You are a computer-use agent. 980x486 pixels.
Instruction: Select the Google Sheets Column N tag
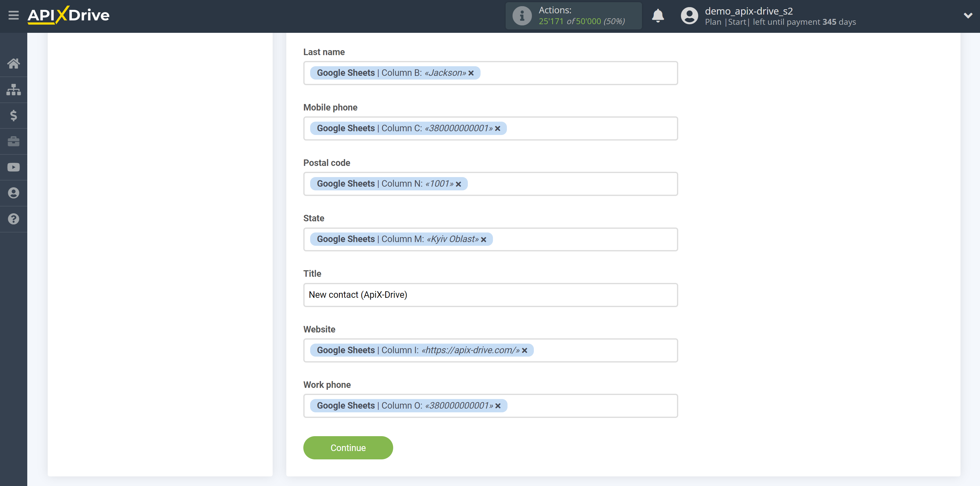coord(389,184)
